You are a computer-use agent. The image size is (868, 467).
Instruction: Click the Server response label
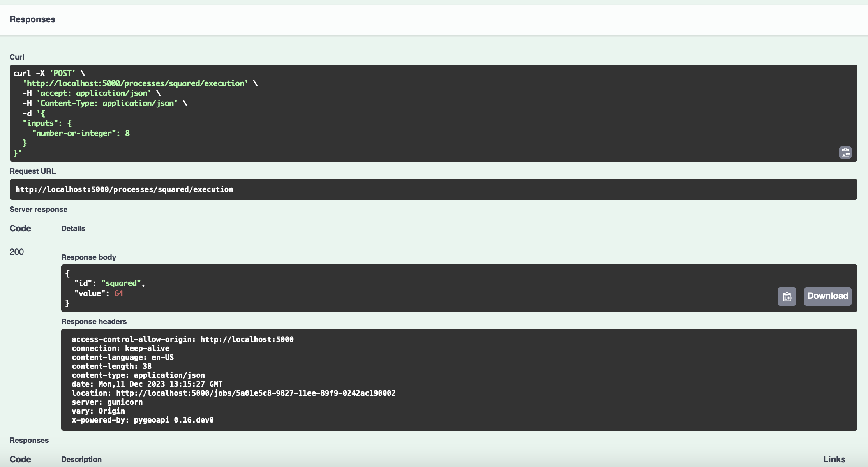(38, 210)
